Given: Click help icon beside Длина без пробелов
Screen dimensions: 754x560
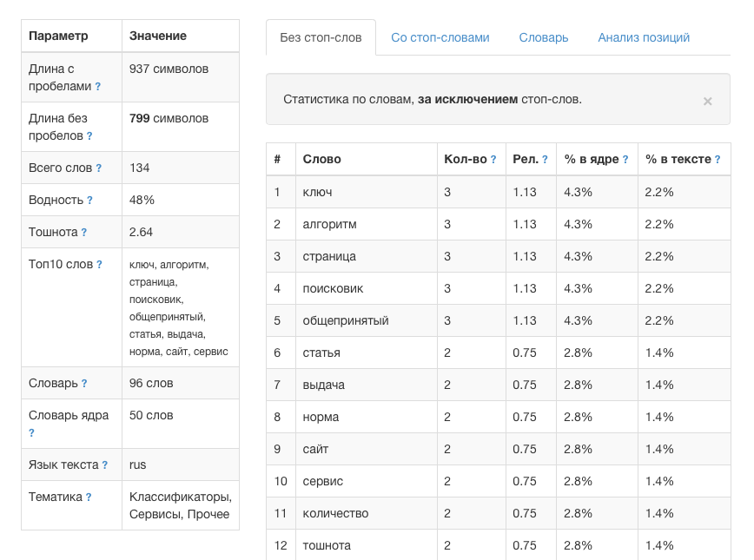Looking at the screenshot, I should (x=89, y=136).
